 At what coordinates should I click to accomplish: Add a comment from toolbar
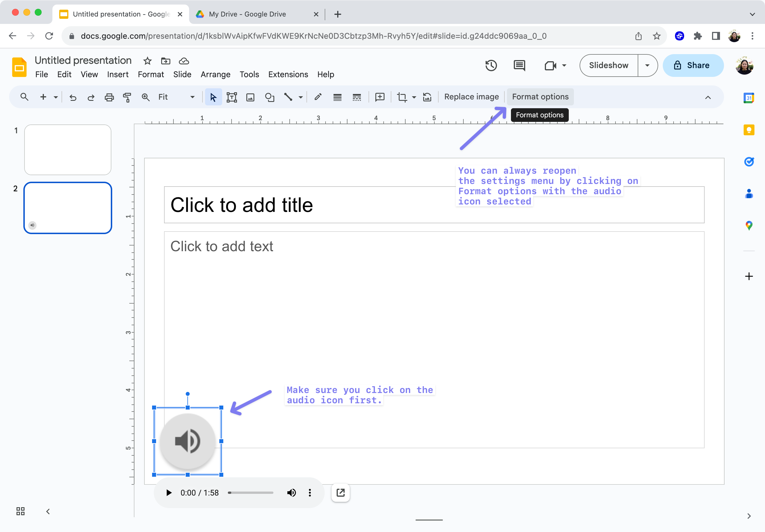[x=380, y=97]
